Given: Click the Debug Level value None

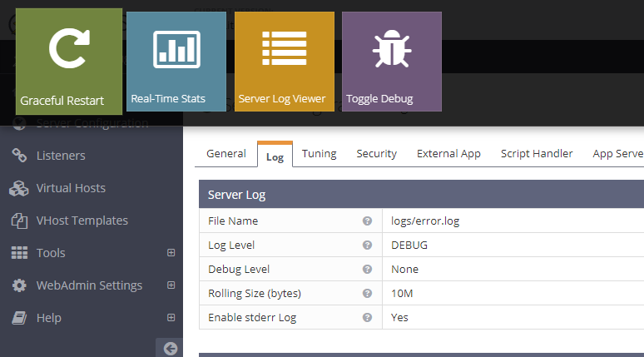Looking at the screenshot, I should tap(404, 269).
